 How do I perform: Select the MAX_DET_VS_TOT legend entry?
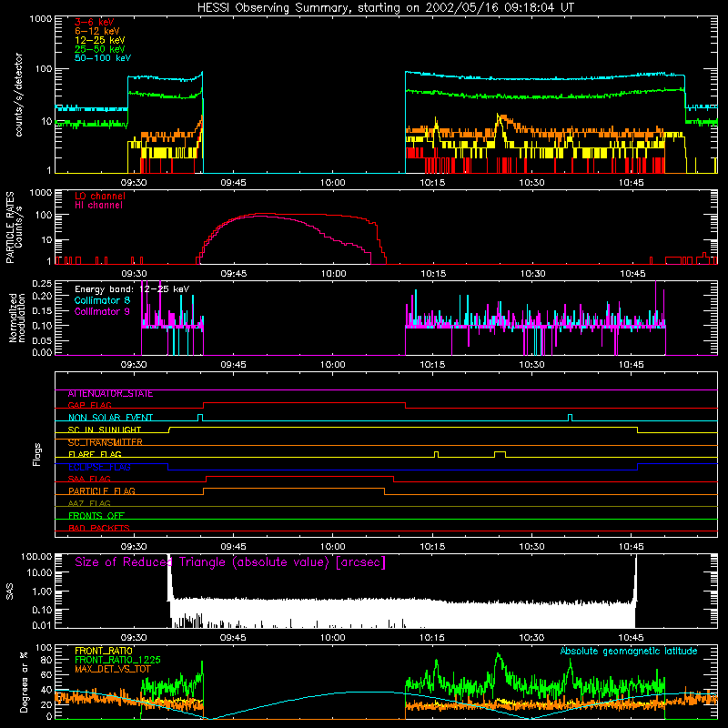pyautogui.click(x=113, y=669)
